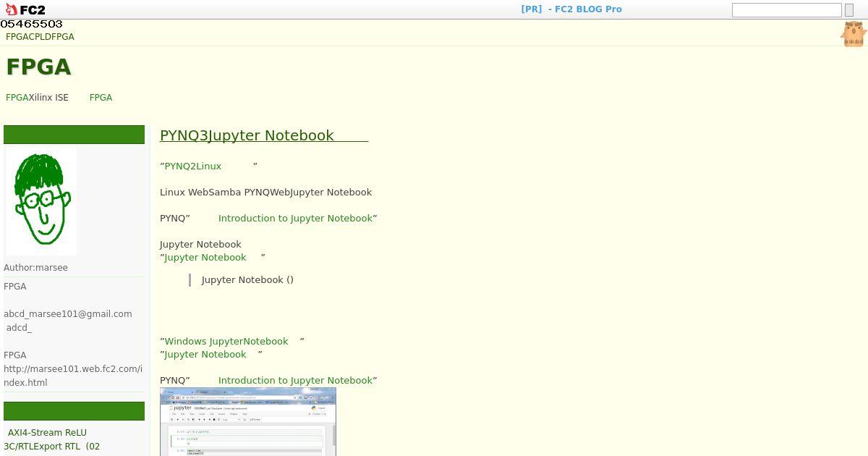Viewport: 868px width, 456px height.
Task: Select the abcd_marsee101@gmail.com email text
Action: (68, 314)
